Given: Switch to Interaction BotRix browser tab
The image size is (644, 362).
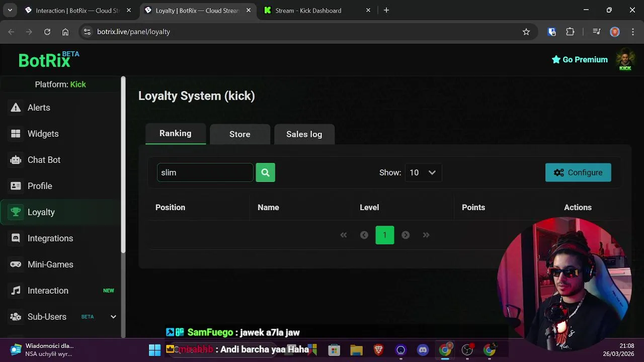Looking at the screenshot, I should point(78,10).
